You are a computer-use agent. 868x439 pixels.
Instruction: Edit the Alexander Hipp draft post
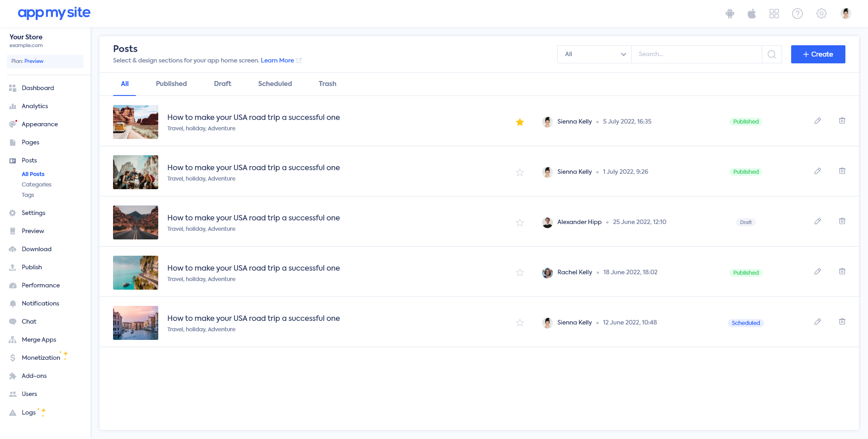[817, 221]
